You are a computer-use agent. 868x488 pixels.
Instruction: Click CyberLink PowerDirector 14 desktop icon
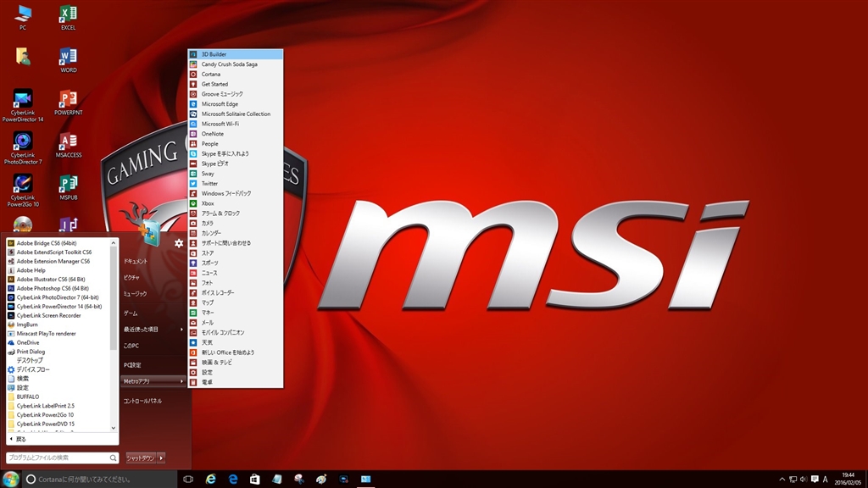(x=22, y=100)
